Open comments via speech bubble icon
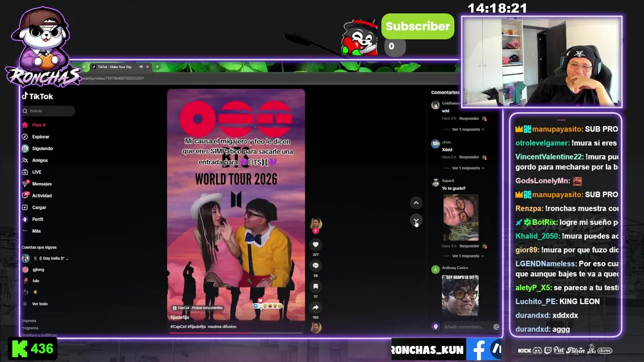The width and height of the screenshot is (644, 362). [x=315, y=265]
